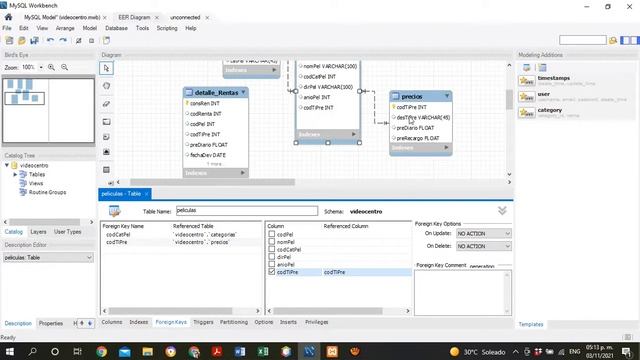Open Chrome from the taskbar

(x=101, y=351)
